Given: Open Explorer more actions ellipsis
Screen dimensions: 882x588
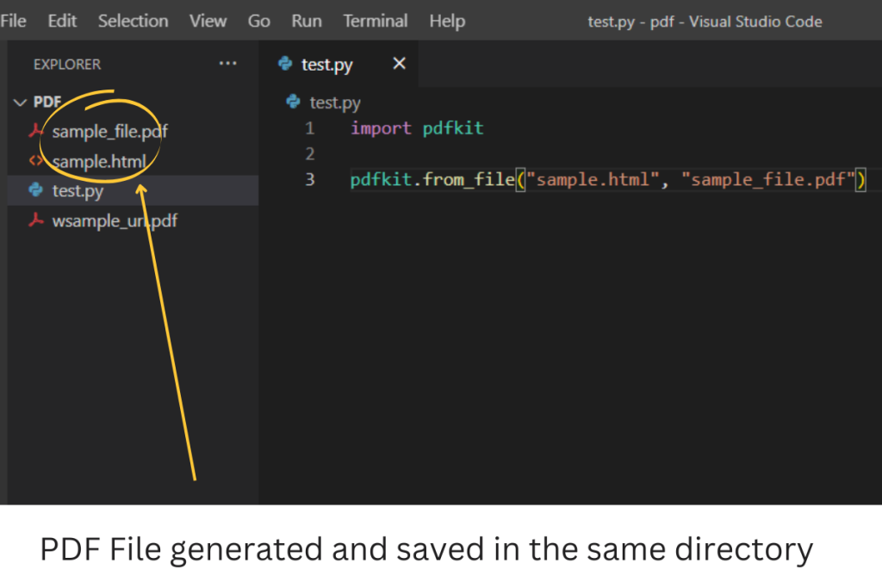Looking at the screenshot, I should click(227, 64).
